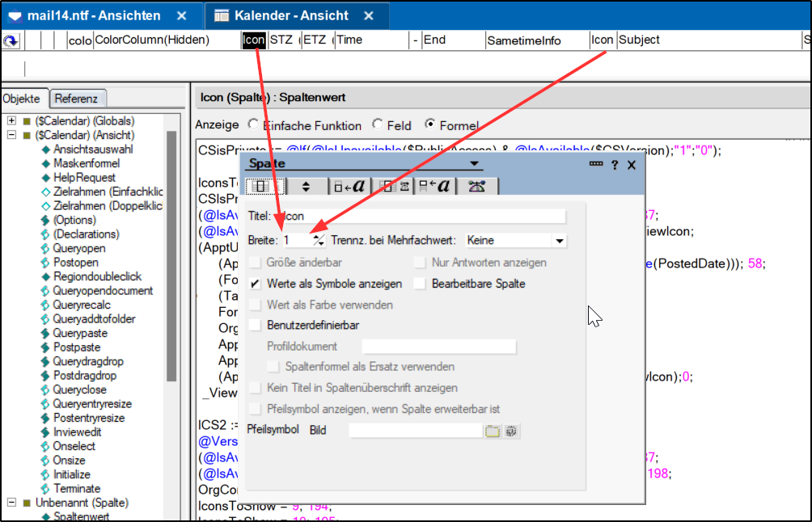Select Queryopen in the objects list

[x=78, y=249]
